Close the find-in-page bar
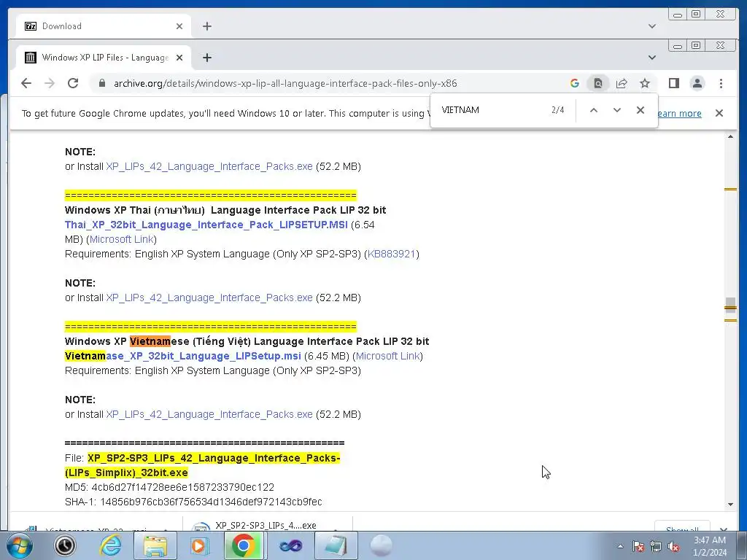 pyautogui.click(x=640, y=110)
